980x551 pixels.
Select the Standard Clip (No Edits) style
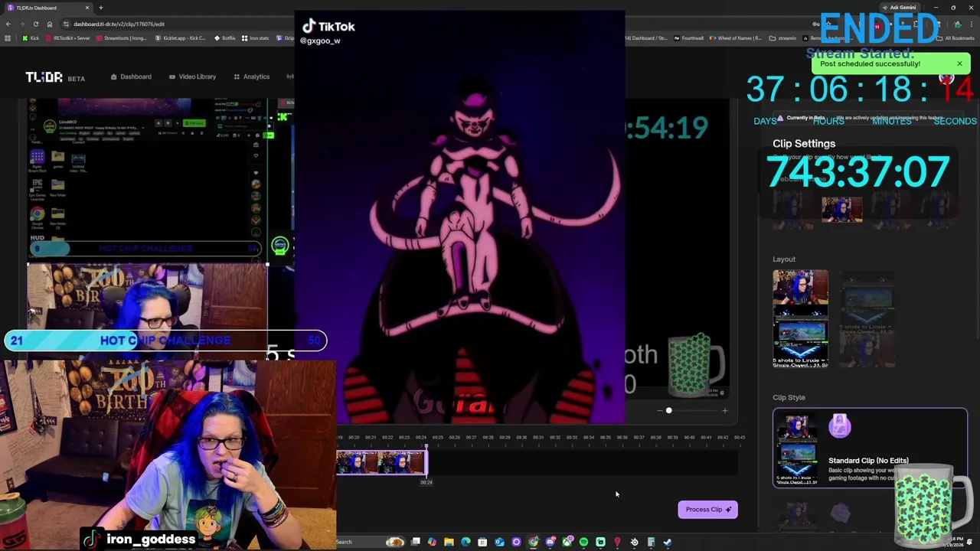pos(870,448)
